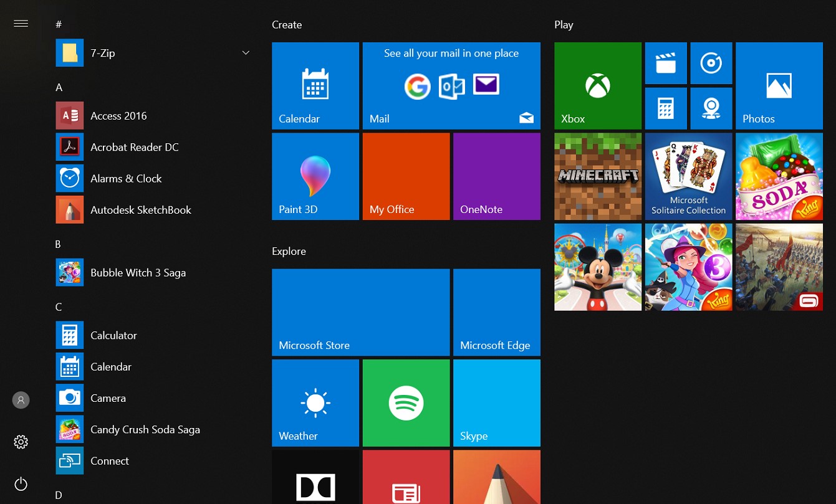The width and height of the screenshot is (836, 504).
Task: Open the Microsoft Store tile
Action: tap(360, 312)
